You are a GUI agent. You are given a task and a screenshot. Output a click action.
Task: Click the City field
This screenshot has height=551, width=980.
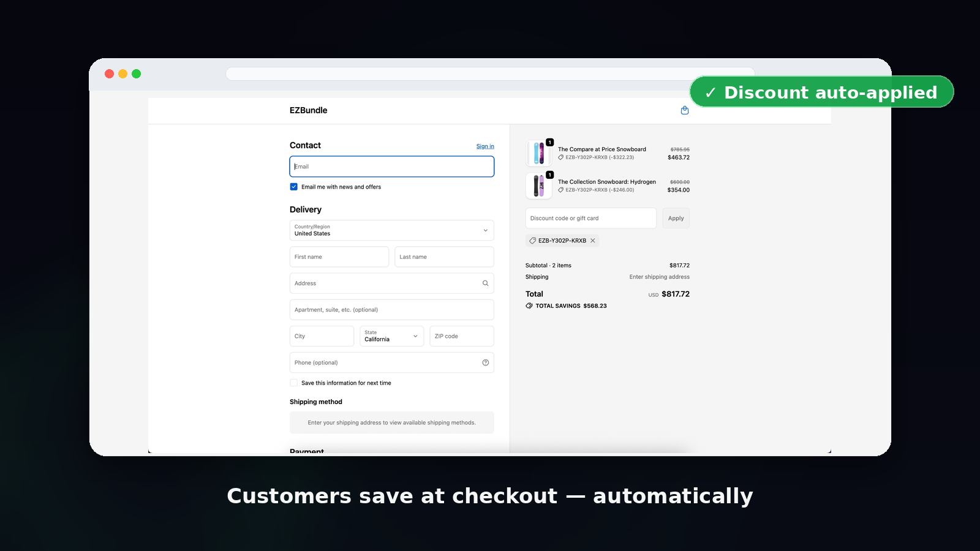coord(322,336)
